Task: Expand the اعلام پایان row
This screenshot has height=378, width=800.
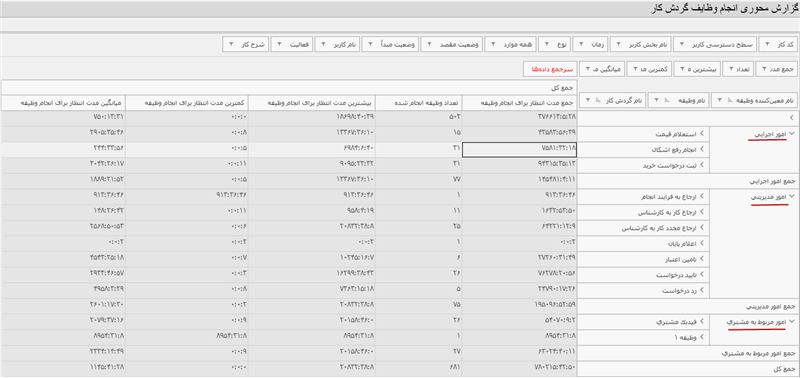Action: (x=702, y=243)
